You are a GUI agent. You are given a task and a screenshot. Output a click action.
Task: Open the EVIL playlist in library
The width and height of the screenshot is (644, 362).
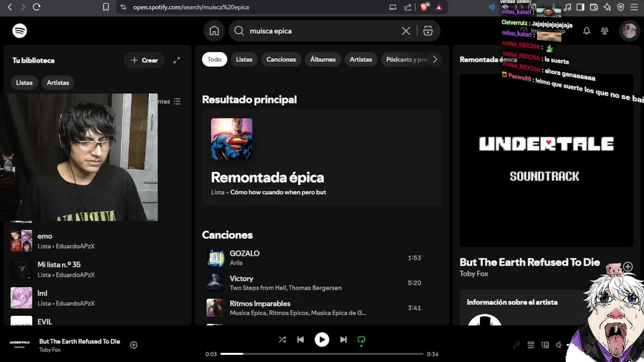[98, 320]
